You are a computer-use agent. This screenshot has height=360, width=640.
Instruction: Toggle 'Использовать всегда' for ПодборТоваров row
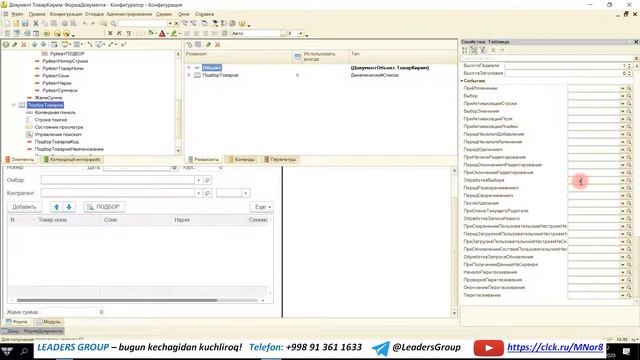pyautogui.click(x=298, y=75)
